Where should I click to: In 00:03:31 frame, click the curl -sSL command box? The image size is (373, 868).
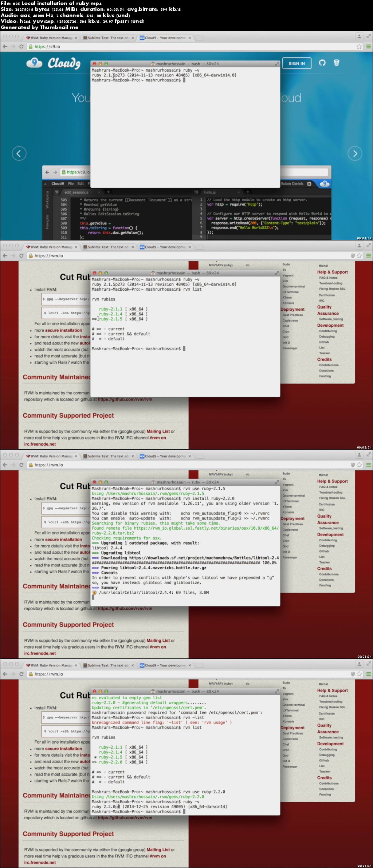[x=66, y=522]
